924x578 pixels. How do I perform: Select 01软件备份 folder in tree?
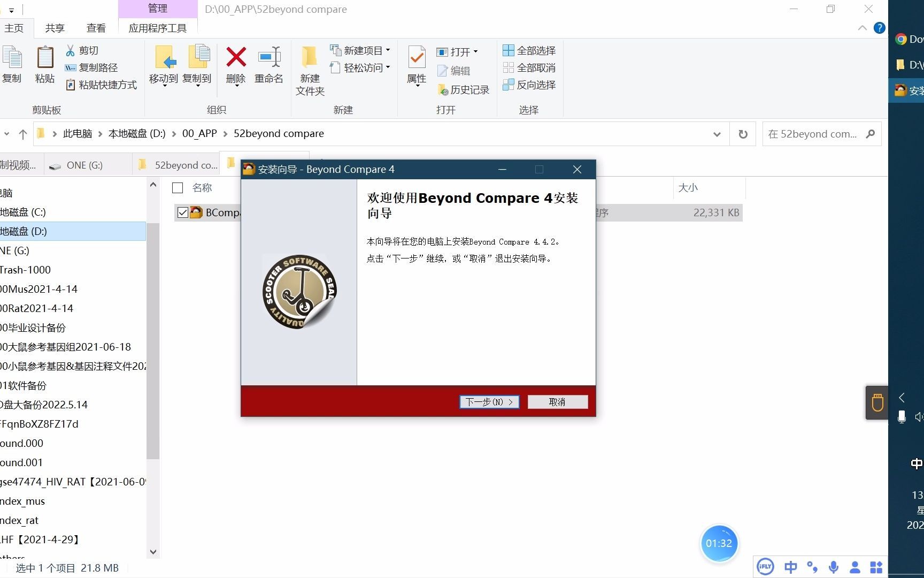pos(73,385)
